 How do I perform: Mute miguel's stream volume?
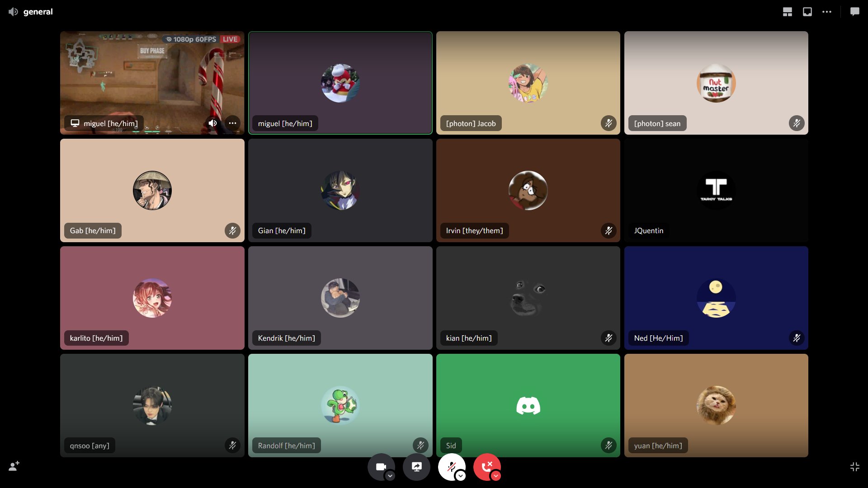point(212,123)
